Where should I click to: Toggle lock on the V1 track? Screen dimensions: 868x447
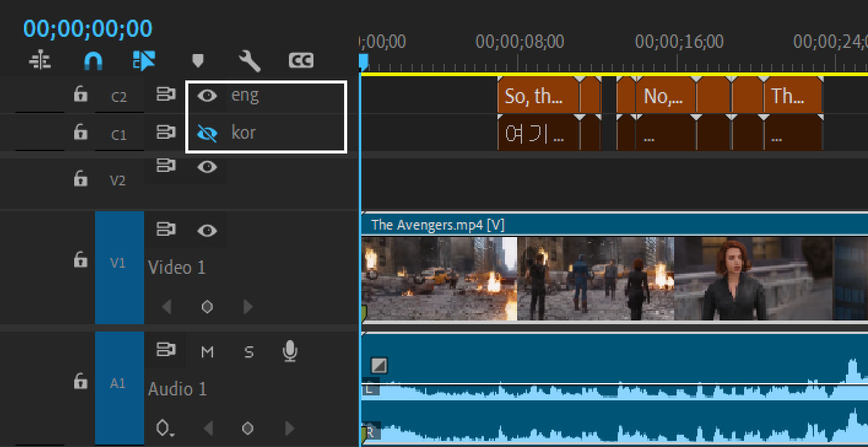click(x=80, y=260)
